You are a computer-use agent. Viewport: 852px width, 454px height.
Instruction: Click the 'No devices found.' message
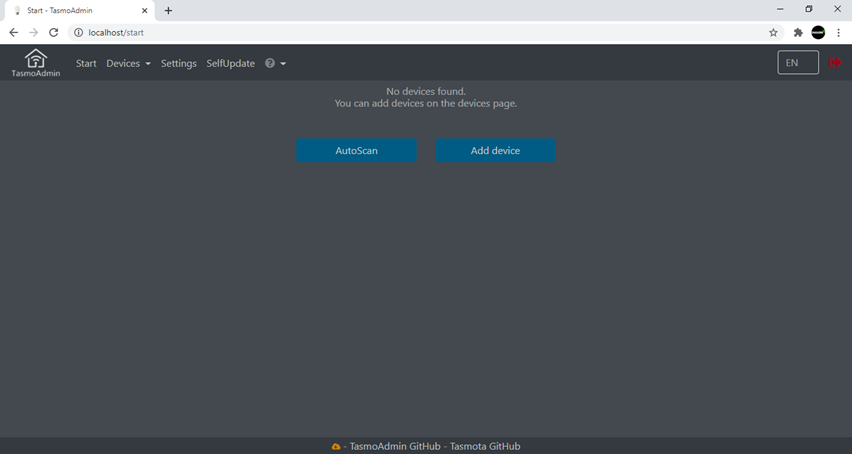click(426, 91)
